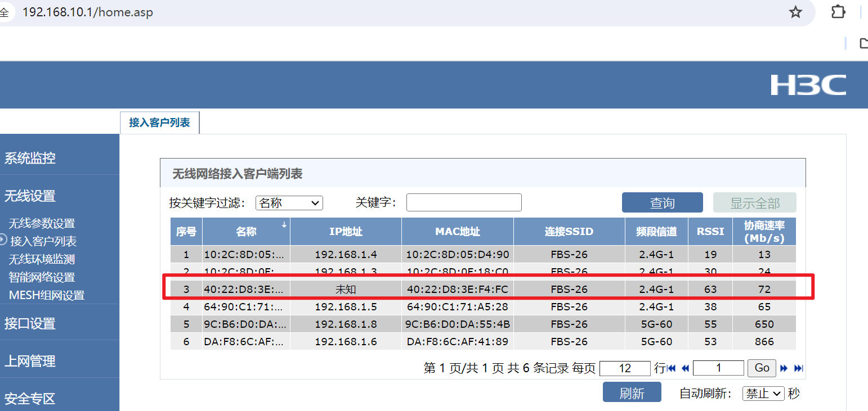Viewport: 868px width, 411px height.
Task: Click the 刷新 button
Action: (x=632, y=393)
